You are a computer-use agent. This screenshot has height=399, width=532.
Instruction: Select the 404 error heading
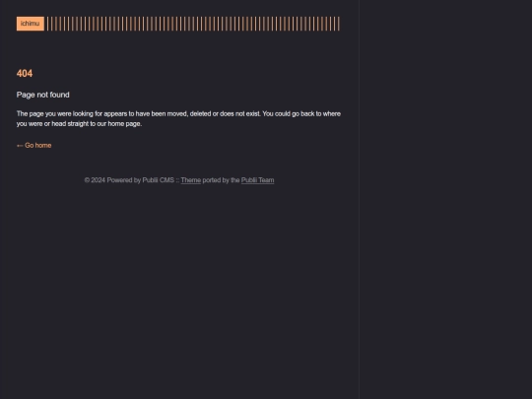click(25, 73)
